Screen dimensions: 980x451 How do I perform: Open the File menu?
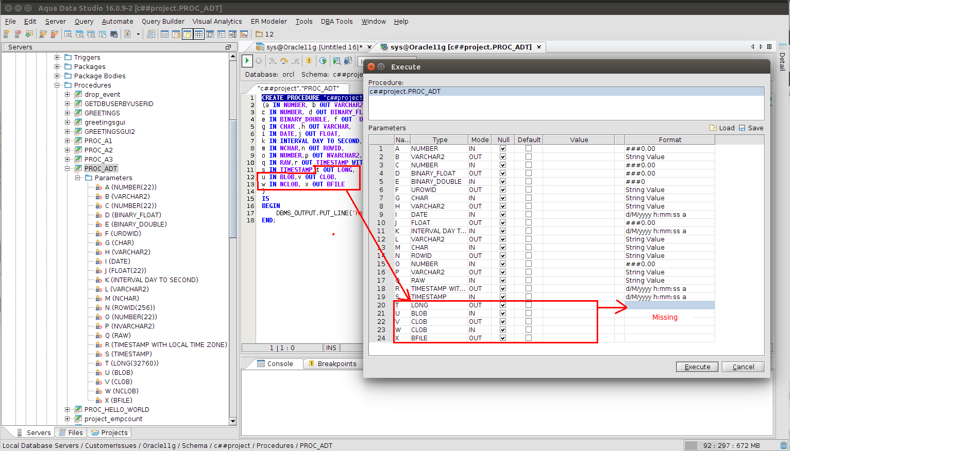tap(10, 22)
